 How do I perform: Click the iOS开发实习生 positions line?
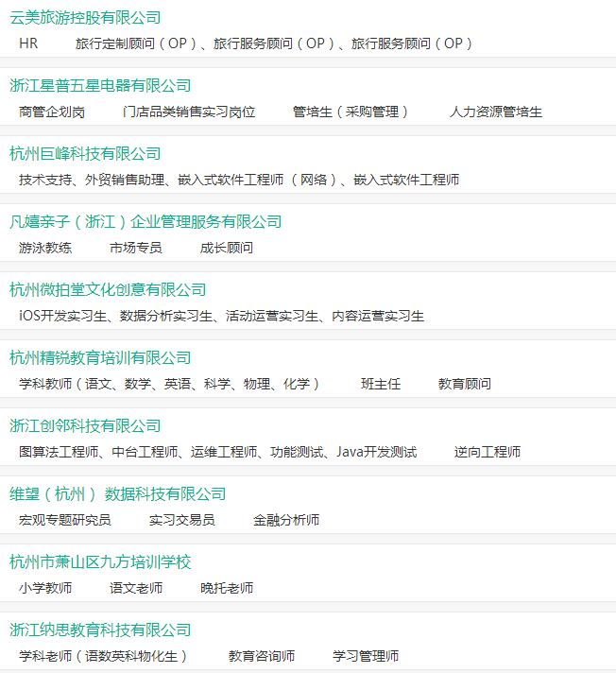tap(221, 316)
